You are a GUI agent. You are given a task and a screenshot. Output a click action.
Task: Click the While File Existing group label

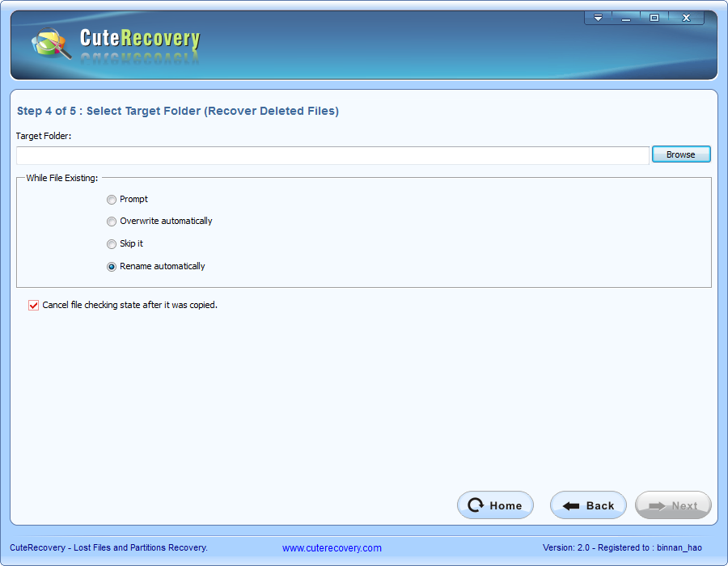(61, 178)
